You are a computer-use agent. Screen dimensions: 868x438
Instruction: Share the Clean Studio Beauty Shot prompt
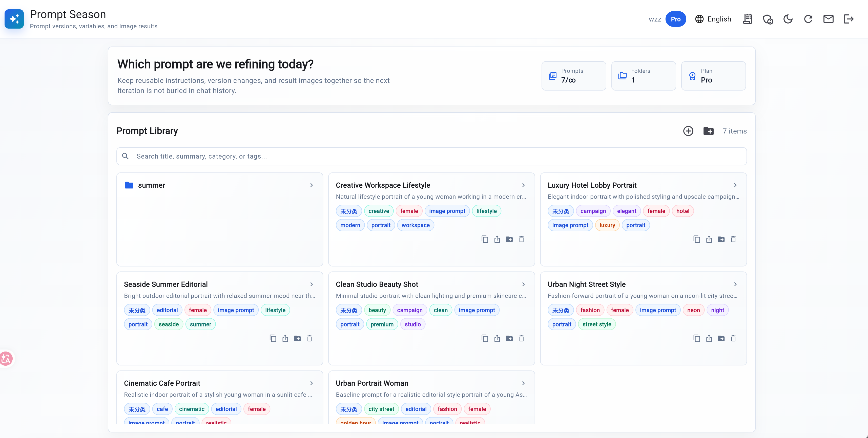tap(497, 338)
